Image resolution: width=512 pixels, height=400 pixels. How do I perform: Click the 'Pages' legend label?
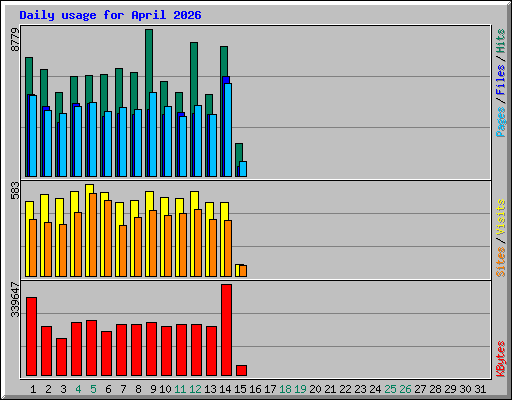tap(500, 122)
